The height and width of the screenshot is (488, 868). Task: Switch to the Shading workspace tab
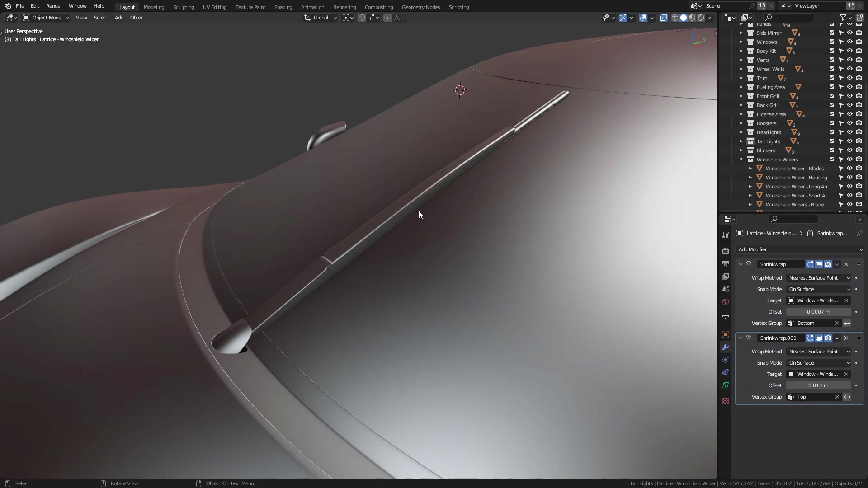283,7
